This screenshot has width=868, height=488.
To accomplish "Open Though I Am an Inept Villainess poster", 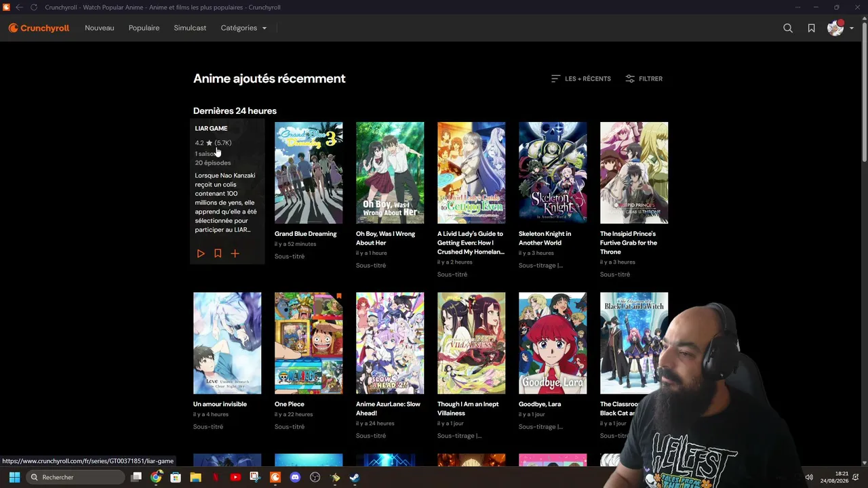I will [471, 343].
